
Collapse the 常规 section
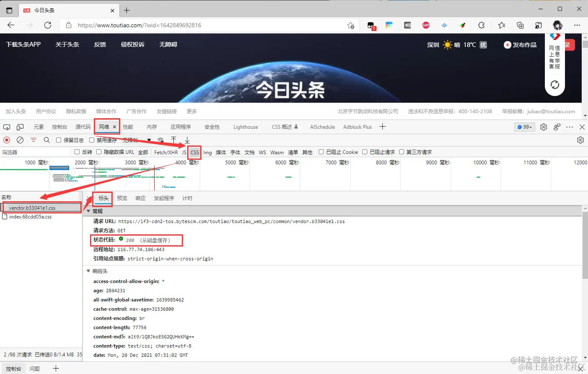88,211
